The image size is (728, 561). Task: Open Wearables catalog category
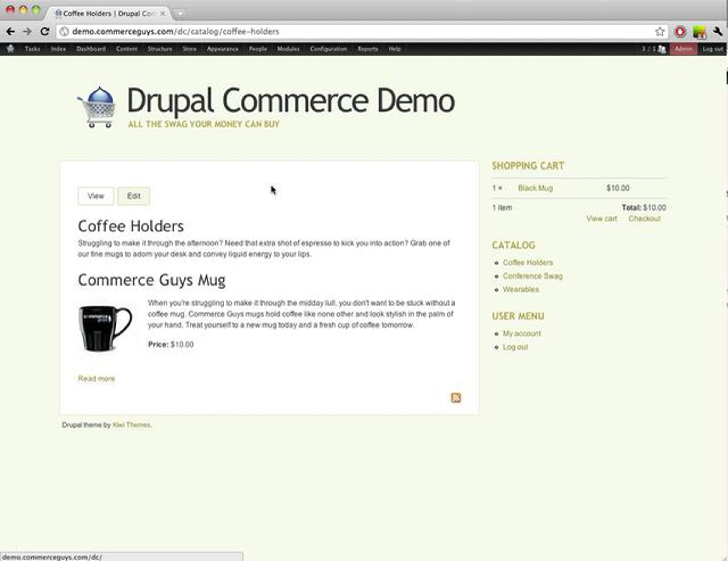[521, 289]
